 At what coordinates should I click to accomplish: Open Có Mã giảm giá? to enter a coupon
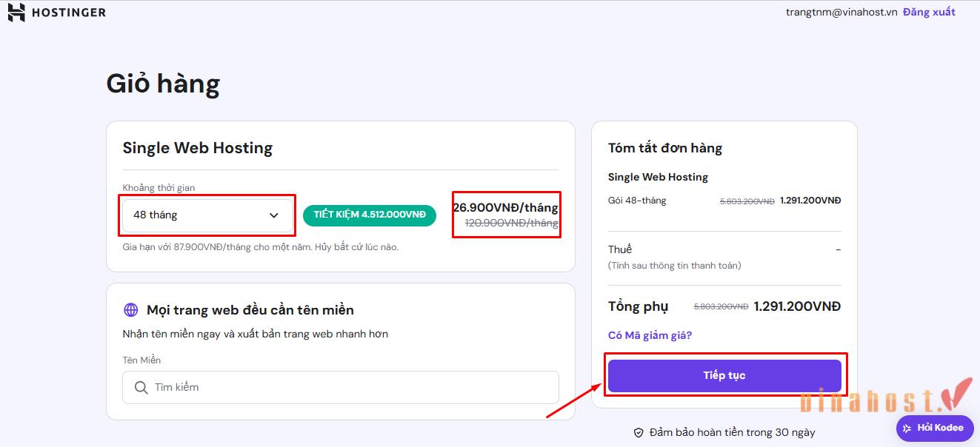click(x=650, y=335)
